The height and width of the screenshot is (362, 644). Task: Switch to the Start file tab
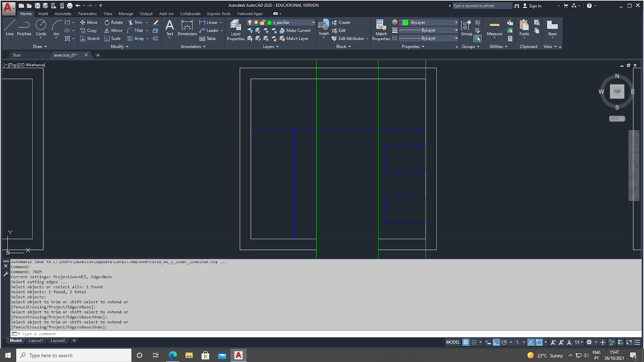tap(17, 56)
